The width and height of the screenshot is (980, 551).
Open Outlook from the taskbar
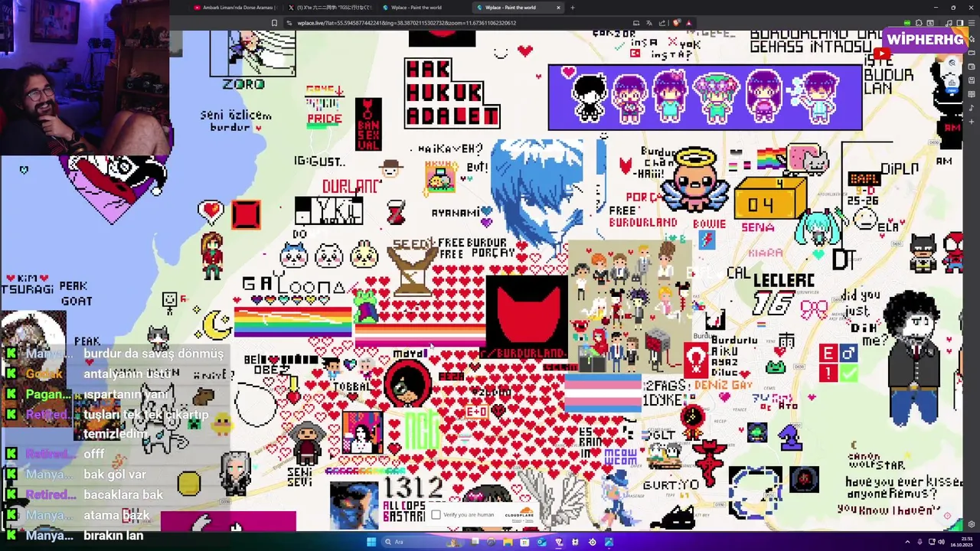point(541,542)
